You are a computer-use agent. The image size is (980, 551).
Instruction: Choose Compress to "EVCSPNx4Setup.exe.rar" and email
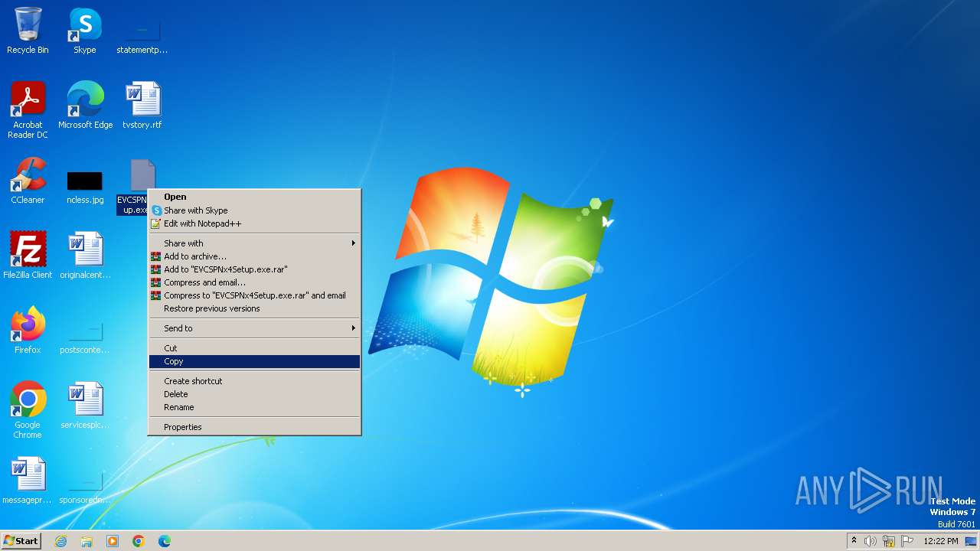point(254,295)
